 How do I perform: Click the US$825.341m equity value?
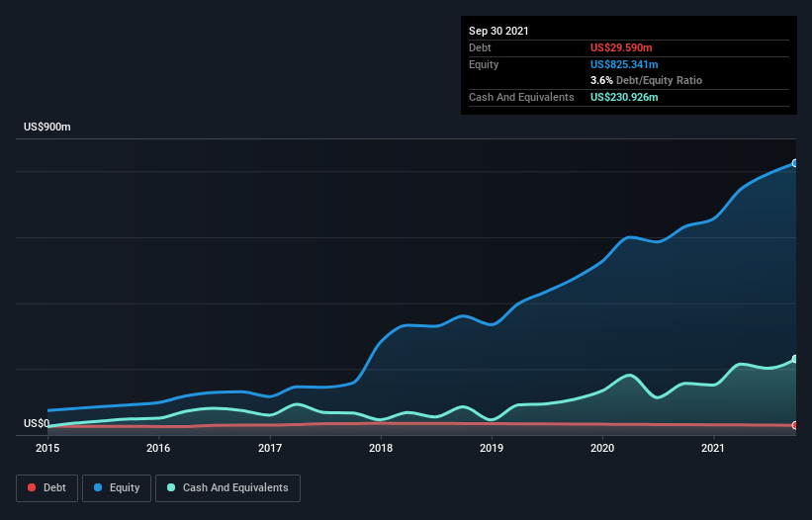[x=624, y=64]
